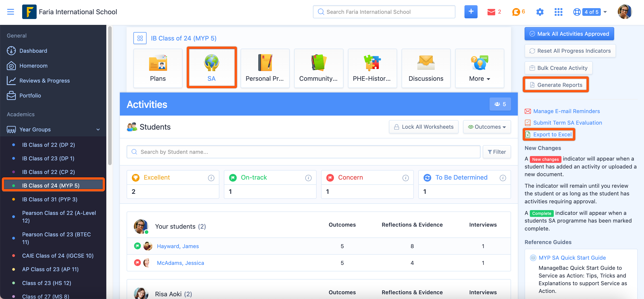644x299 pixels.
Task: Expand the More dropdown tab
Action: [480, 68]
